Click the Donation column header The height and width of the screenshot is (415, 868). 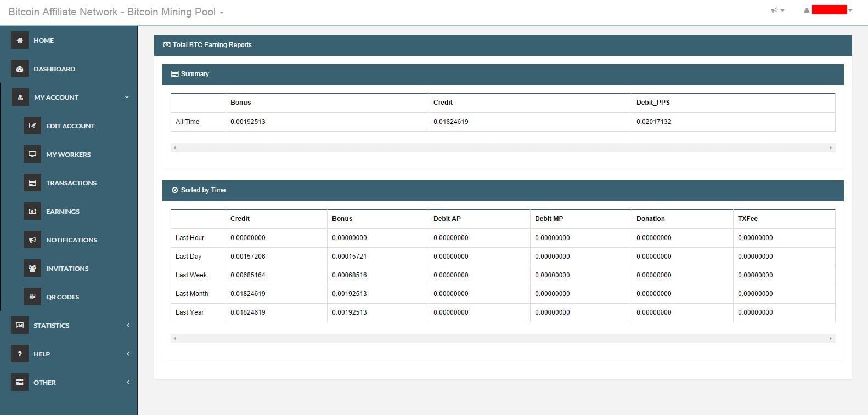651,219
